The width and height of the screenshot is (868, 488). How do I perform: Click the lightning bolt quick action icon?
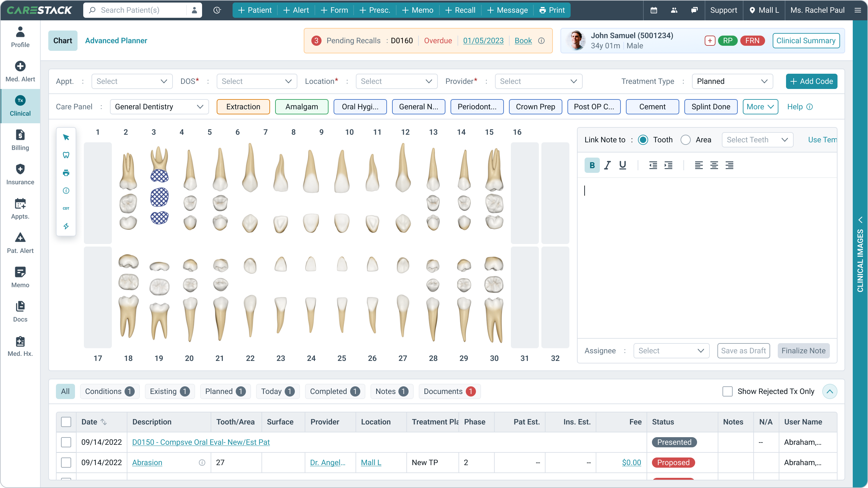coord(66,226)
